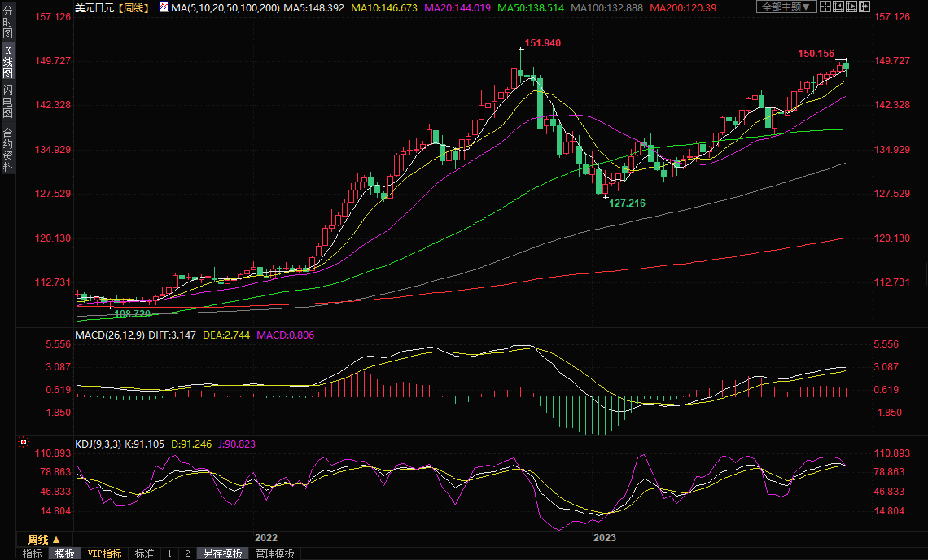Select template number 2

187,553
